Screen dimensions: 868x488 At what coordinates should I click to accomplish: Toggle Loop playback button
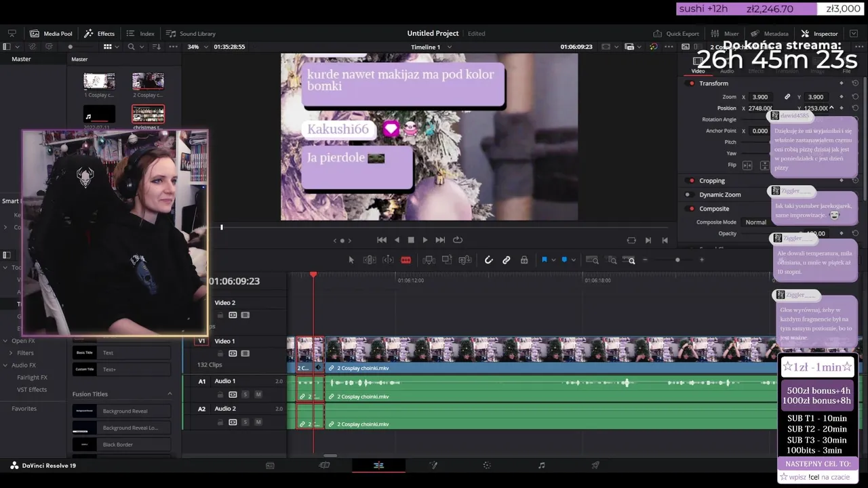pyautogui.click(x=458, y=240)
